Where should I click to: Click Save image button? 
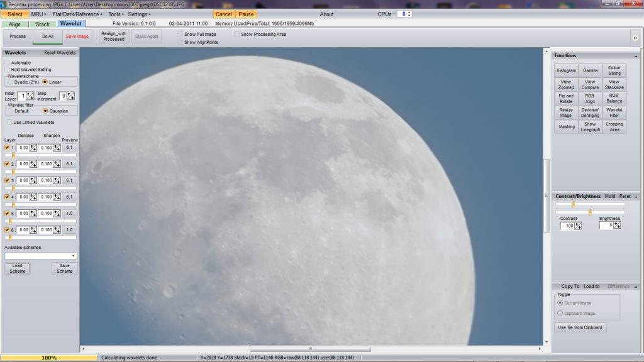pos(77,36)
